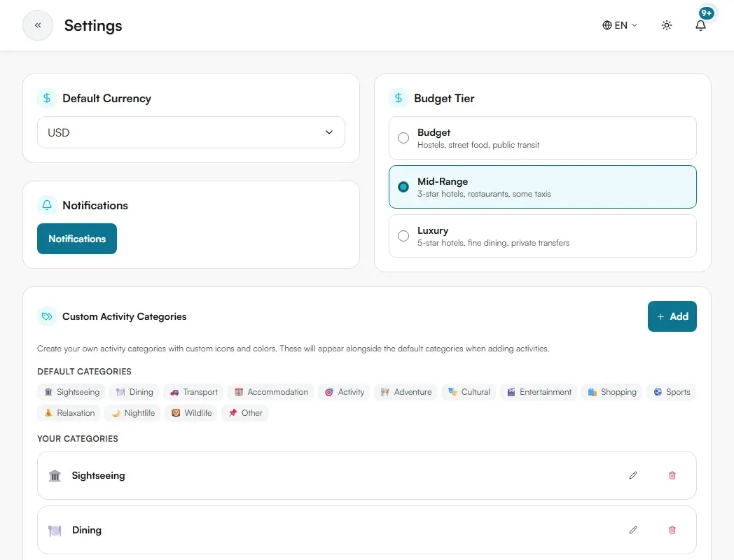Image resolution: width=734 pixels, height=560 pixels.
Task: Click '5-star hotels, fine dining, private transfers' text
Action: [493, 243]
